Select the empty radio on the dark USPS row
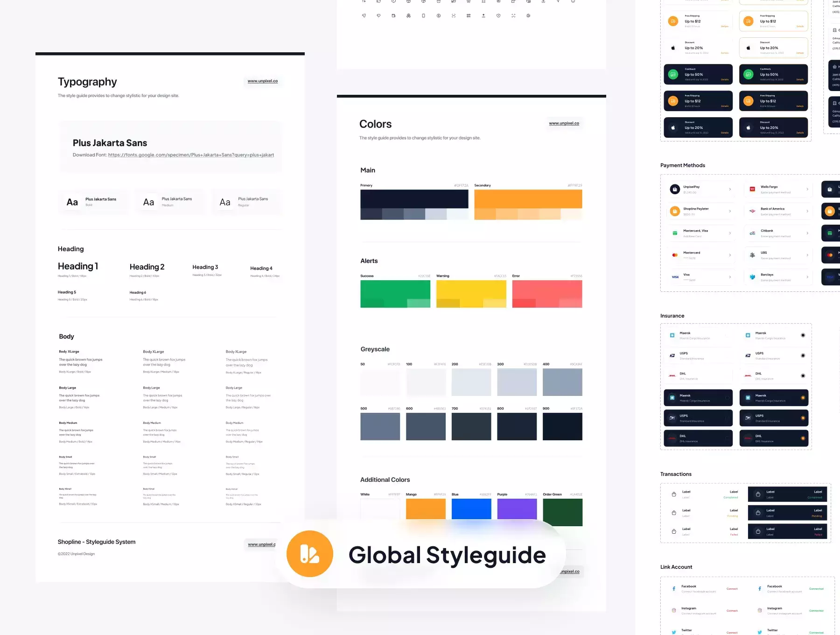The height and width of the screenshot is (635, 840). pyautogui.click(x=727, y=418)
